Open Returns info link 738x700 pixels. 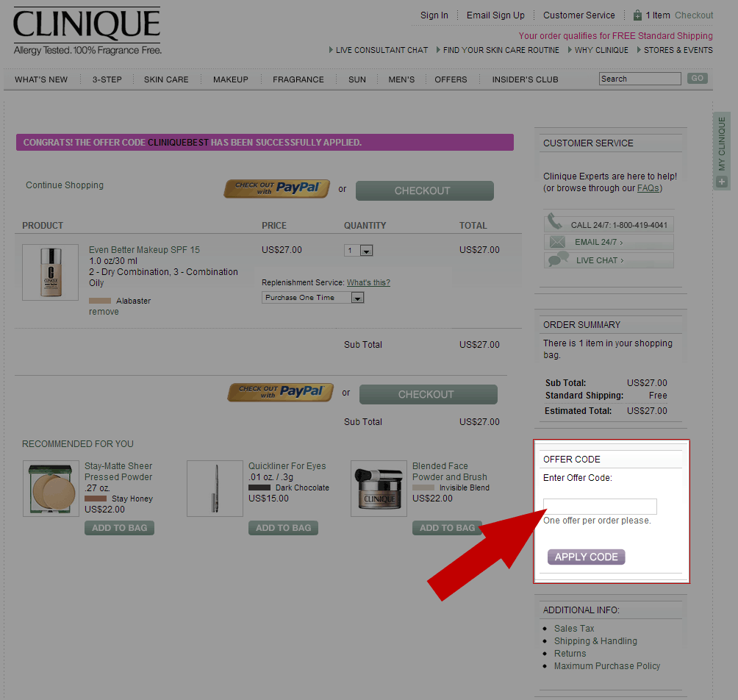[x=570, y=654]
